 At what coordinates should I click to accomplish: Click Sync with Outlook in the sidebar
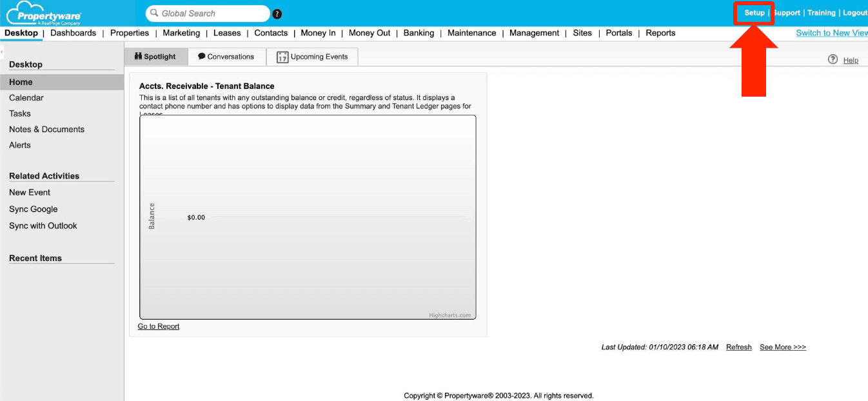click(x=43, y=226)
